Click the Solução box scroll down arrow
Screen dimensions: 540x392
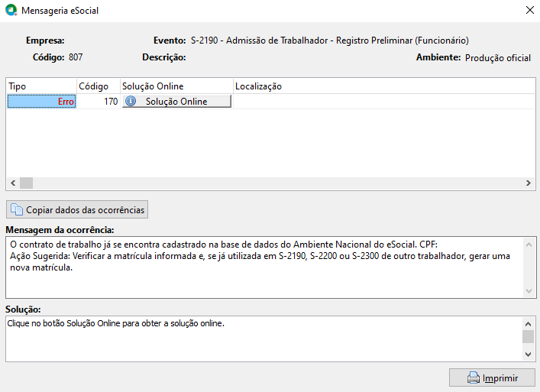point(529,354)
